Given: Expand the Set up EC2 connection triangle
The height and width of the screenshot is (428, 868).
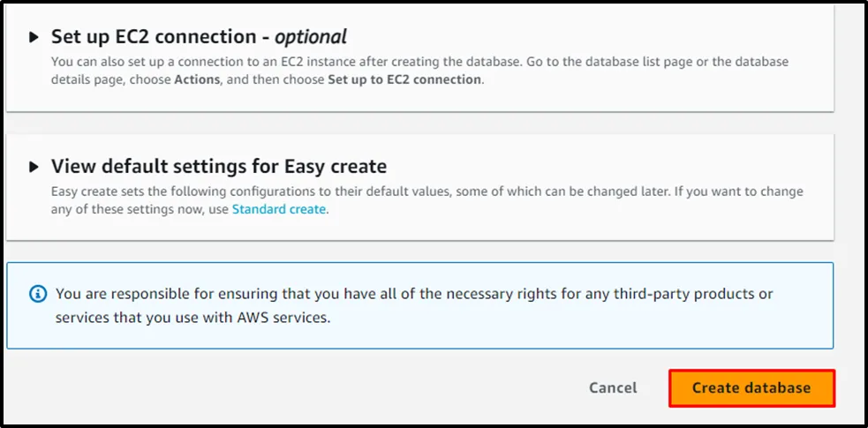Looking at the screenshot, I should pyautogui.click(x=34, y=37).
